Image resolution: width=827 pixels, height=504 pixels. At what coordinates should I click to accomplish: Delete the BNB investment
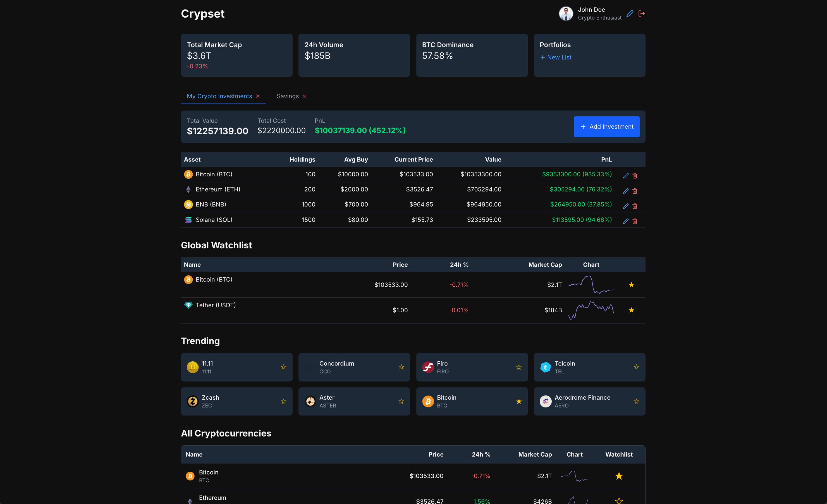(x=635, y=206)
